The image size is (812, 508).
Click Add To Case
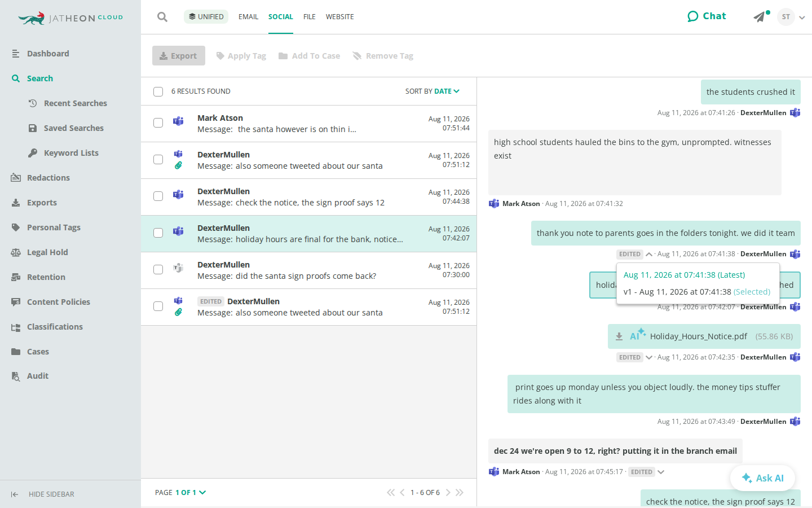(310, 56)
